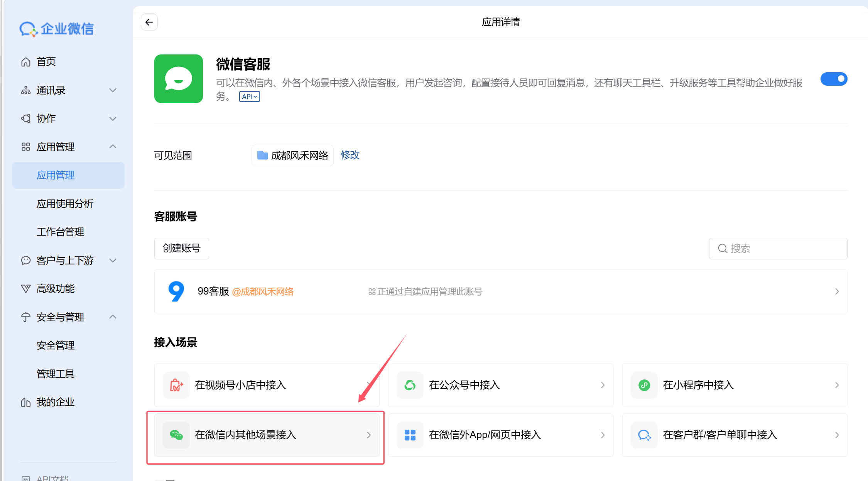Screen dimensions: 868x481
Task: Click the 通讯录 contacts icon
Action: tap(26, 90)
